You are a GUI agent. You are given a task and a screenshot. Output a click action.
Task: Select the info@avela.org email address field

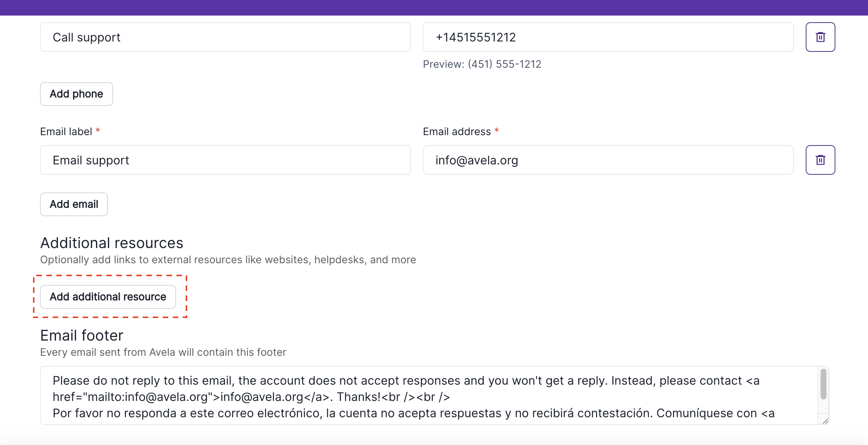tap(608, 160)
